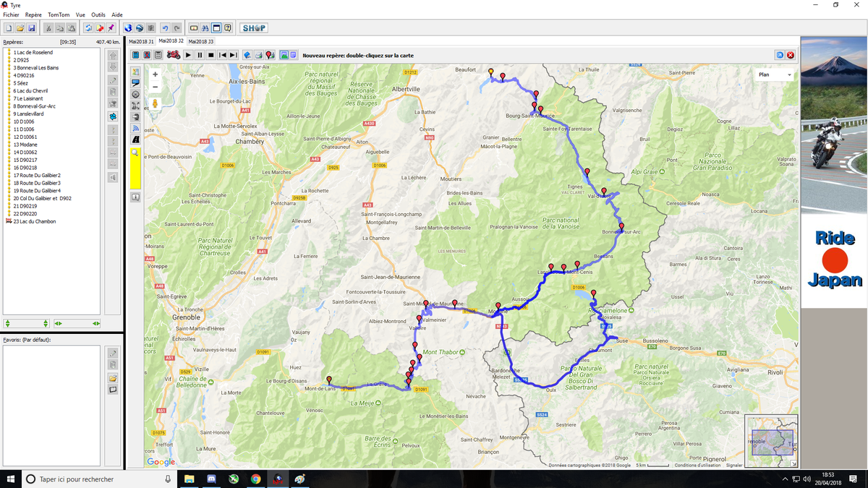The width and height of the screenshot is (868, 488).
Task: Open a route file with folder icon
Action: click(x=20, y=28)
